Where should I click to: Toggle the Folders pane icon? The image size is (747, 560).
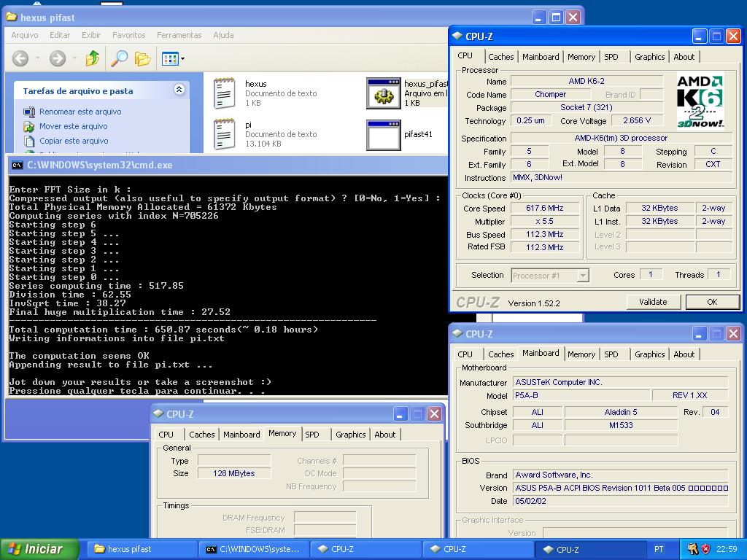(x=142, y=59)
